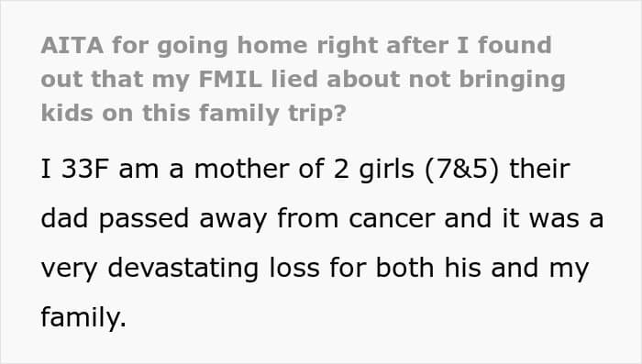Click "both his and my" text
The height and width of the screenshot is (364, 642).
(481, 269)
